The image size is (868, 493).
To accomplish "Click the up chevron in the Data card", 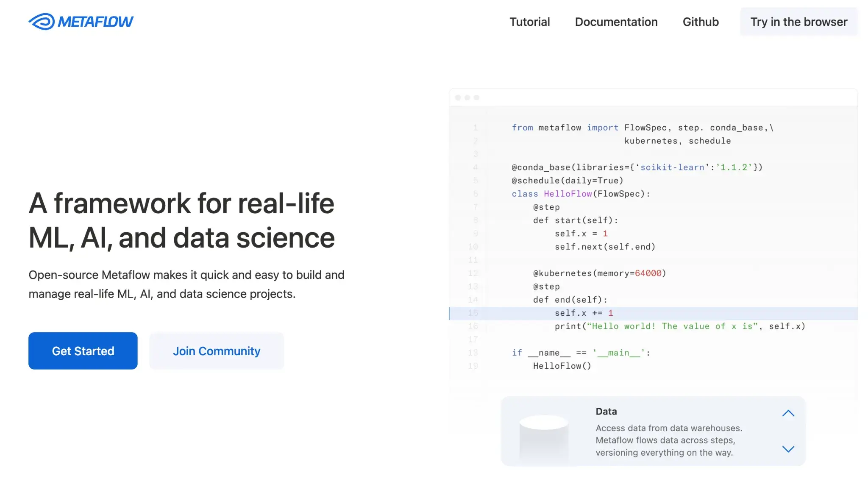I will coord(788,413).
